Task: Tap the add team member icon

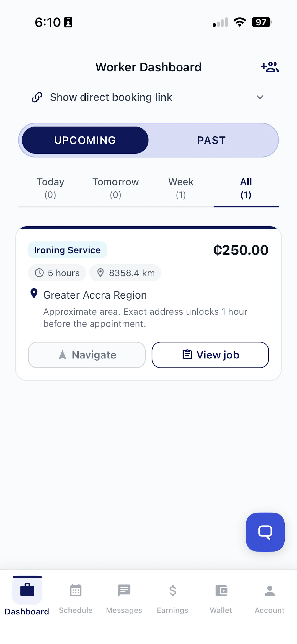Action: tap(270, 67)
